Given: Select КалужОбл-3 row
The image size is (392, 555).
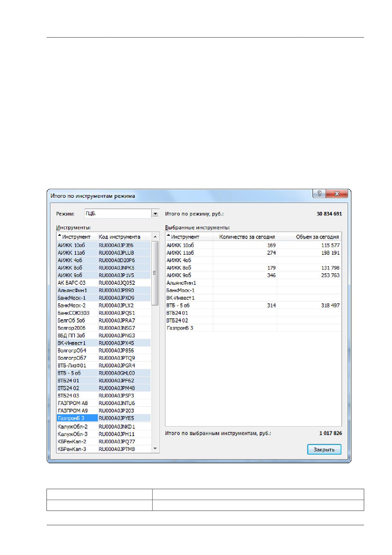Looking at the screenshot, I should pyautogui.click(x=104, y=434).
